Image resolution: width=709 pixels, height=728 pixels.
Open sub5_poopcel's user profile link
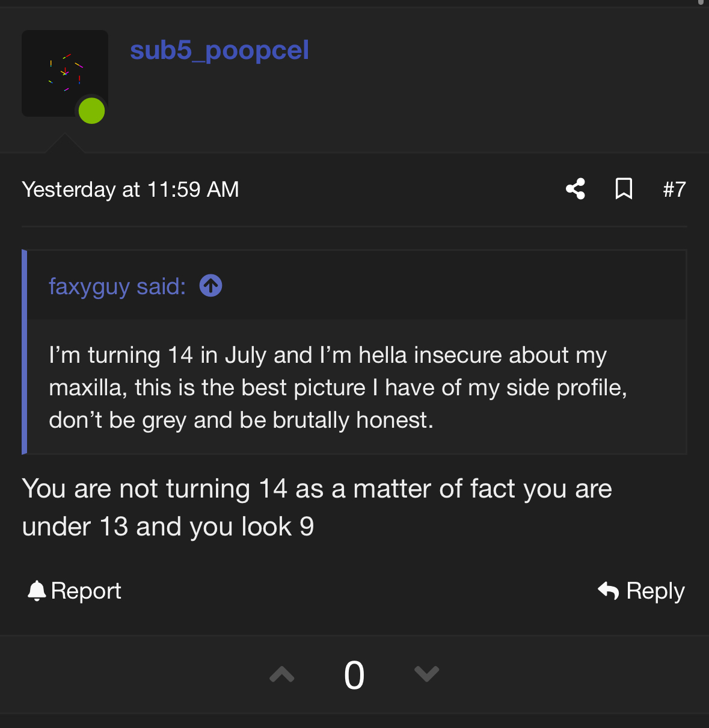pyautogui.click(x=219, y=51)
